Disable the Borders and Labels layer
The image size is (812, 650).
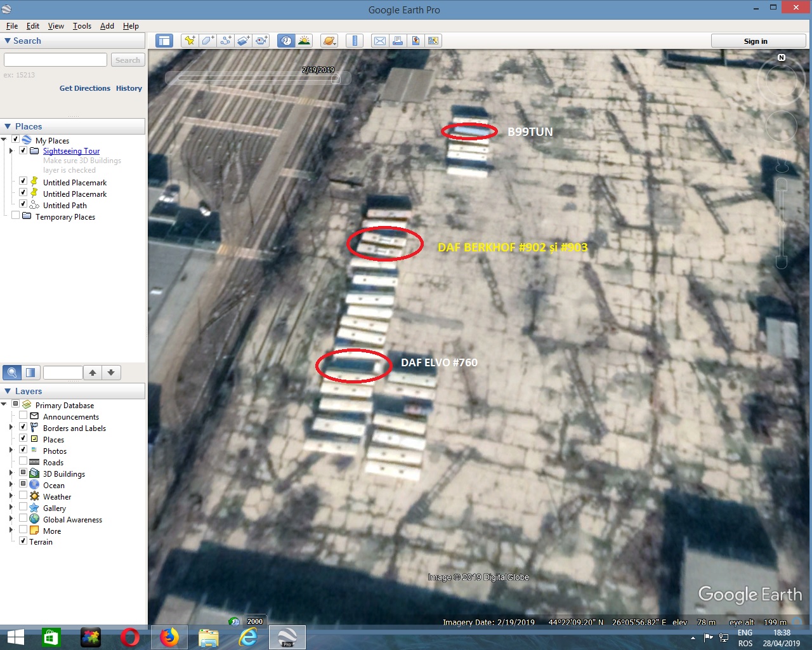[23, 427]
